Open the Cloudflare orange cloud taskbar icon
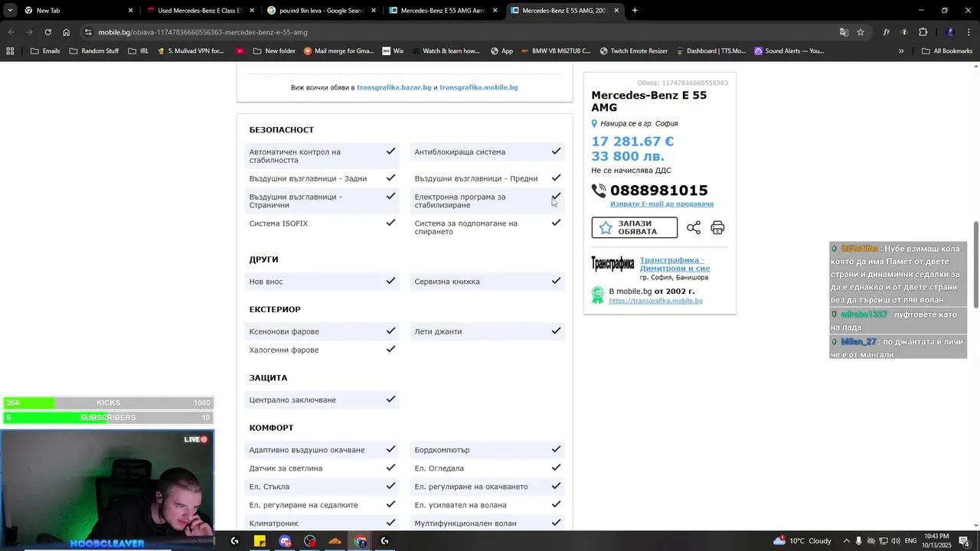This screenshot has height=551, width=980. coord(335,541)
